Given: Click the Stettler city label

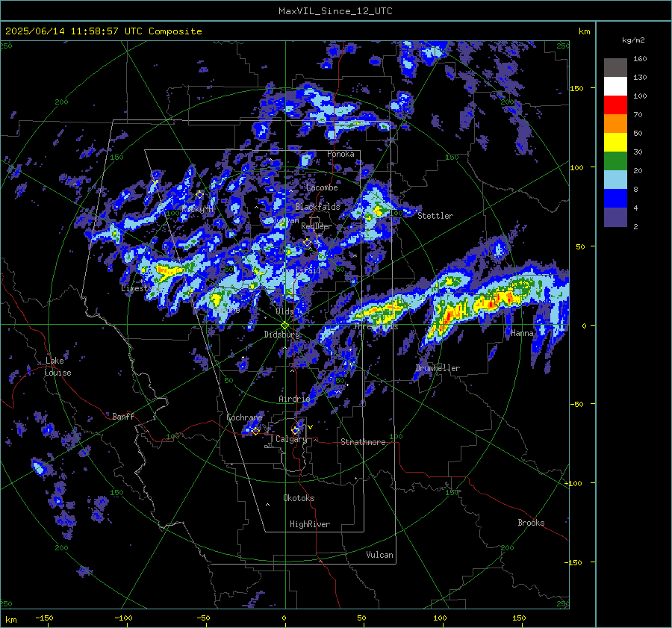Looking at the screenshot, I should [x=435, y=216].
